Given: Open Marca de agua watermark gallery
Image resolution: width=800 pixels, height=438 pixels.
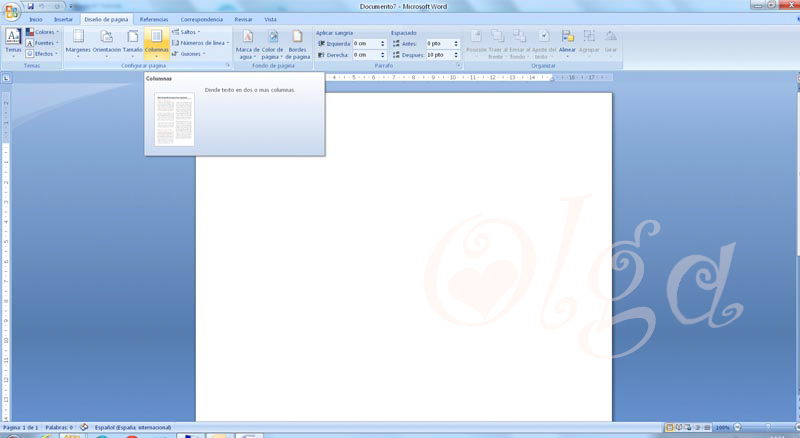Looking at the screenshot, I should pos(247,44).
